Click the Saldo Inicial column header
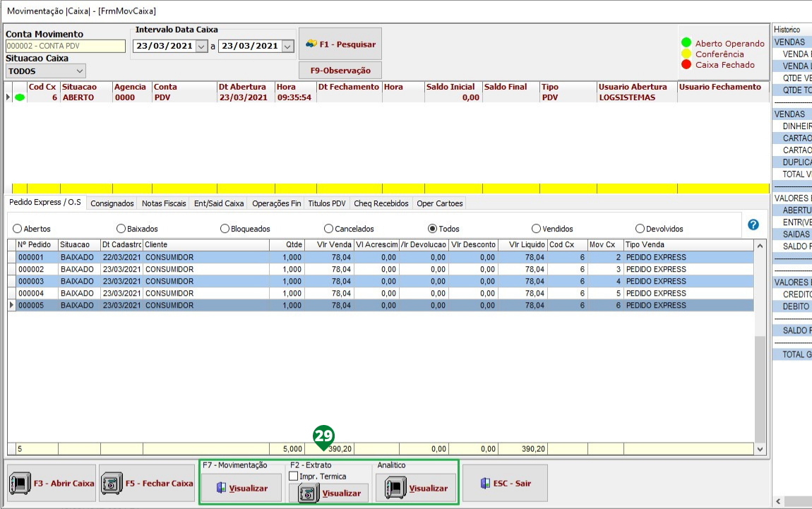This screenshot has height=509, width=812. coord(453,87)
